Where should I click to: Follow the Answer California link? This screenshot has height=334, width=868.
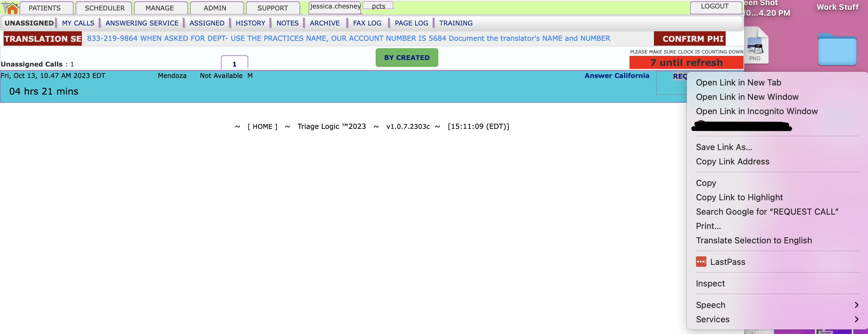(617, 76)
